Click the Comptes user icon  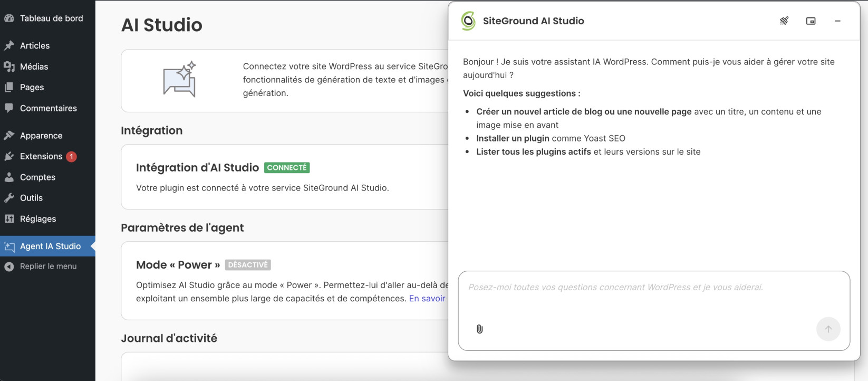pyautogui.click(x=9, y=177)
